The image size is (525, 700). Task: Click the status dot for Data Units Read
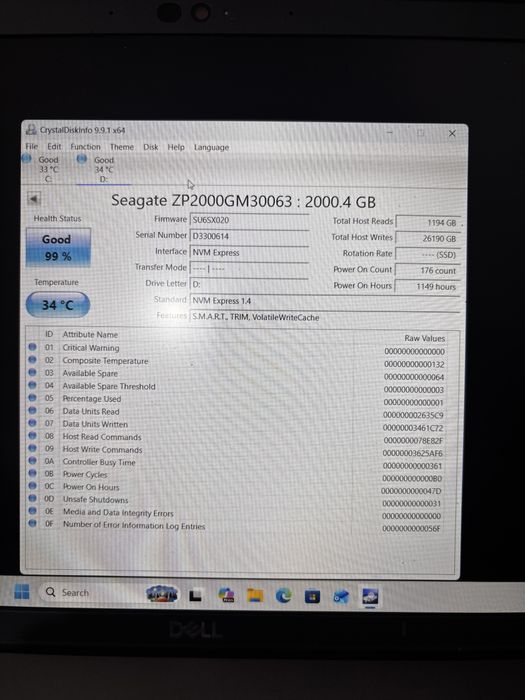coord(33,410)
